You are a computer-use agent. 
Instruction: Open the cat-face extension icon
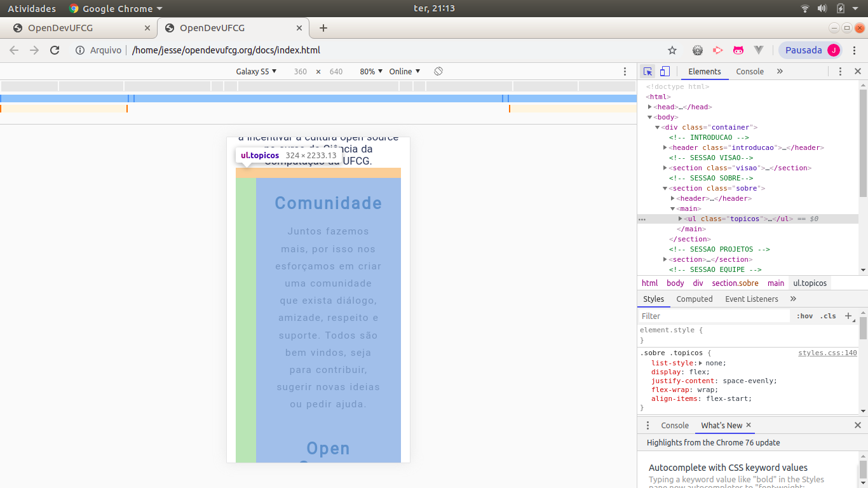pos(738,50)
